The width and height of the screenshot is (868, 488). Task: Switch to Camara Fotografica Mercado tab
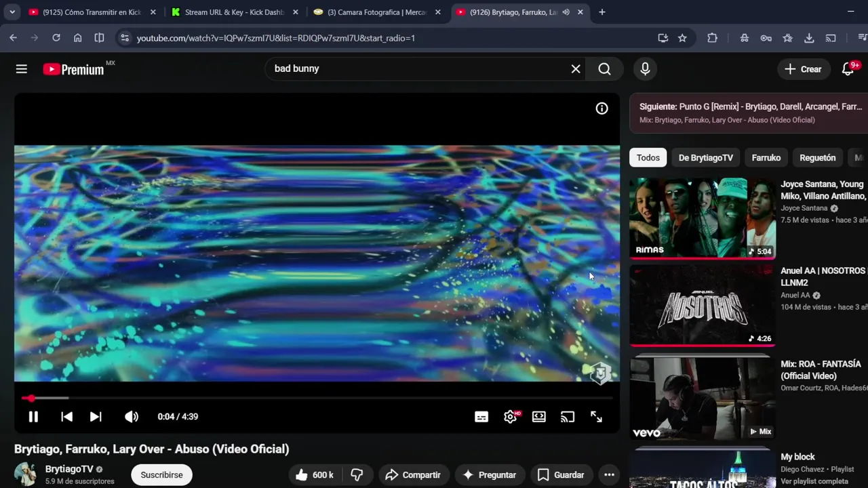[377, 12]
